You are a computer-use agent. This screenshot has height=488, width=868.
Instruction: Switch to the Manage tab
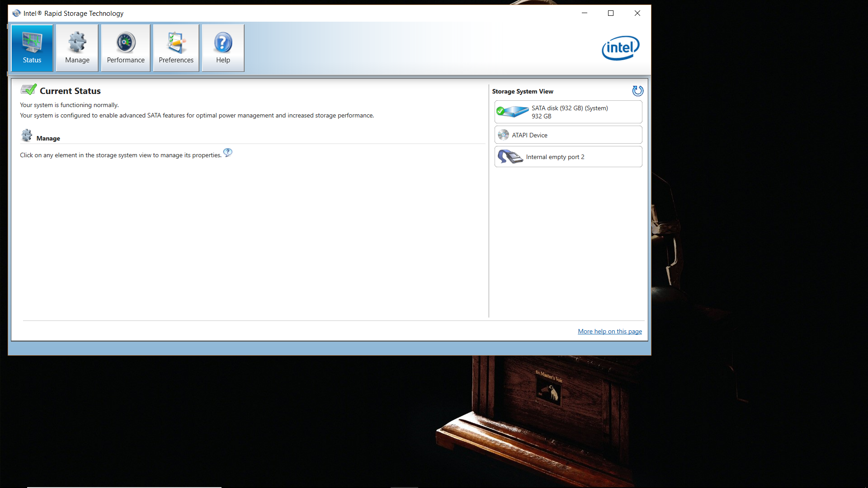(x=77, y=48)
